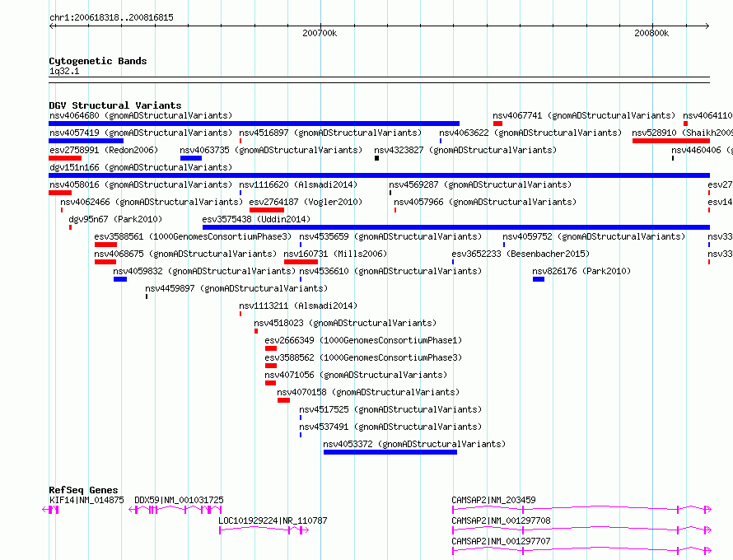The width and height of the screenshot is (733, 560).
Task: Open the nsv4062466 variant label
Action: tap(152, 202)
